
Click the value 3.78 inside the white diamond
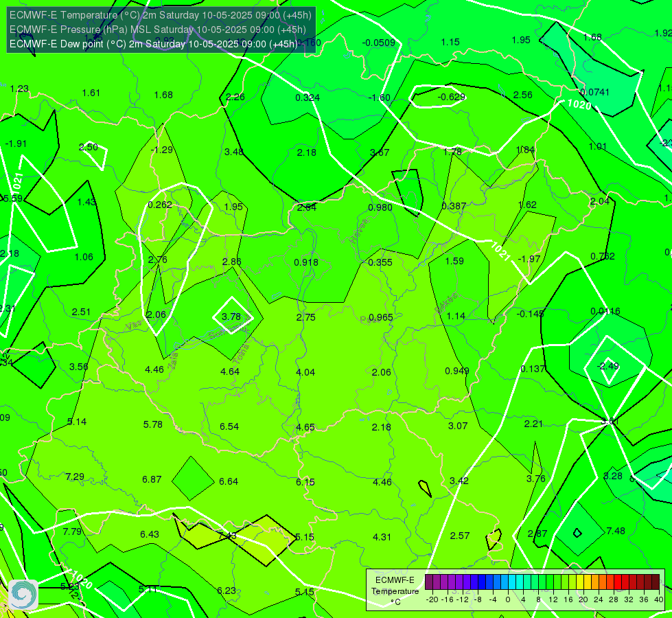(x=231, y=317)
